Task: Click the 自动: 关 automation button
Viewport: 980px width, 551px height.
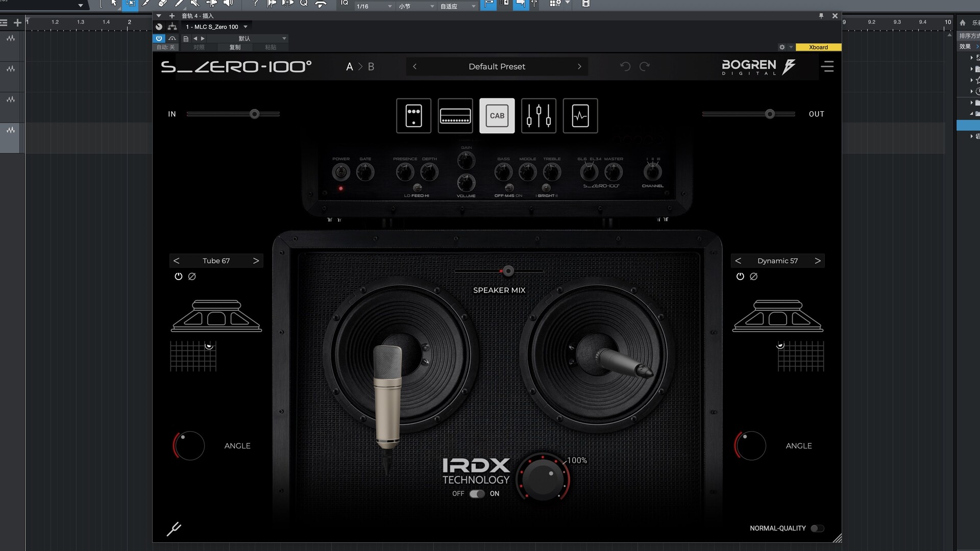Action: pos(165,47)
